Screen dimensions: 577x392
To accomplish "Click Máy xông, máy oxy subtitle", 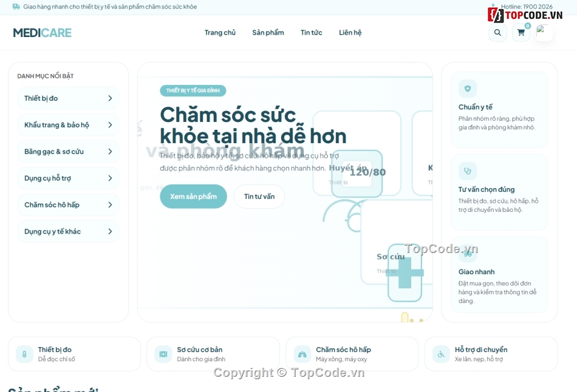I will [341, 359].
